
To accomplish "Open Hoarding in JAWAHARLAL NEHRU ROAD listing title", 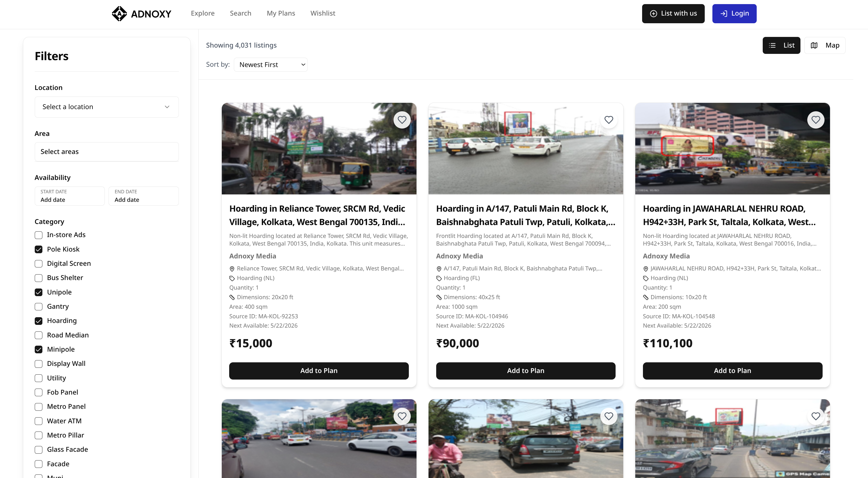I will 730,215.
